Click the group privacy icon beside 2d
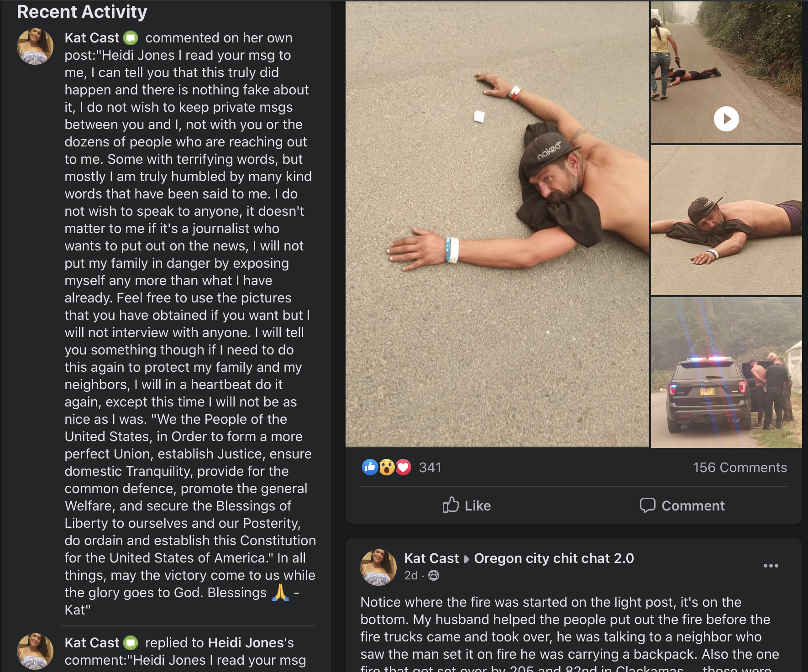Screen dimensions: 808x672 [434, 575]
